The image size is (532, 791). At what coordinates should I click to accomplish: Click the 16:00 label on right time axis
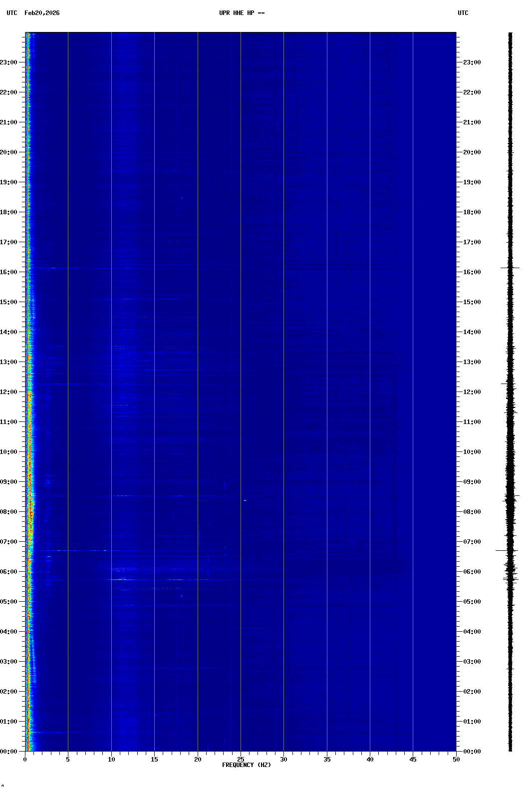(x=472, y=272)
